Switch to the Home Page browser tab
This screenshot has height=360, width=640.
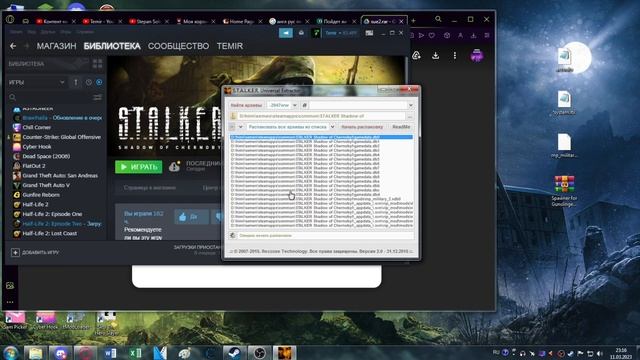pyautogui.click(x=241, y=21)
